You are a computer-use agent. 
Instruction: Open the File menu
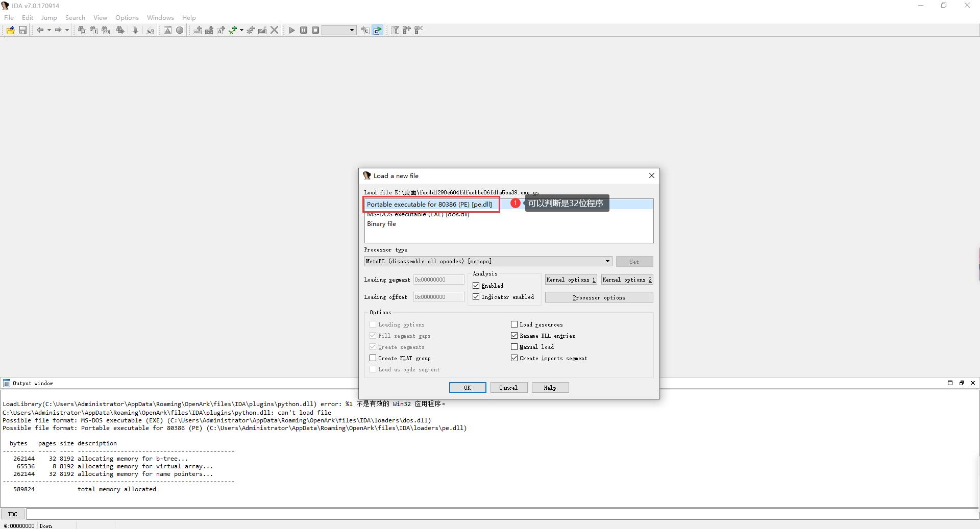point(9,17)
